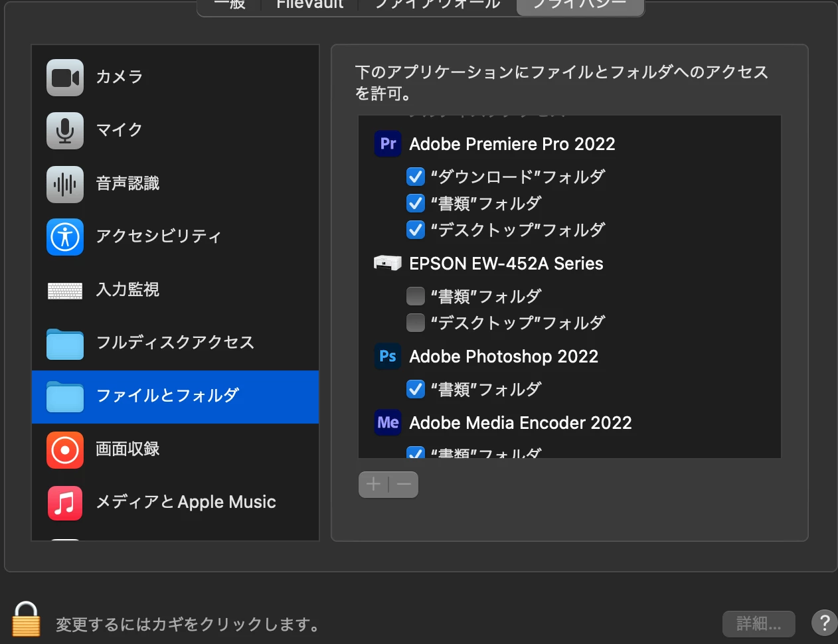Enable EPSON EW-452A 書類 folder access

416,296
